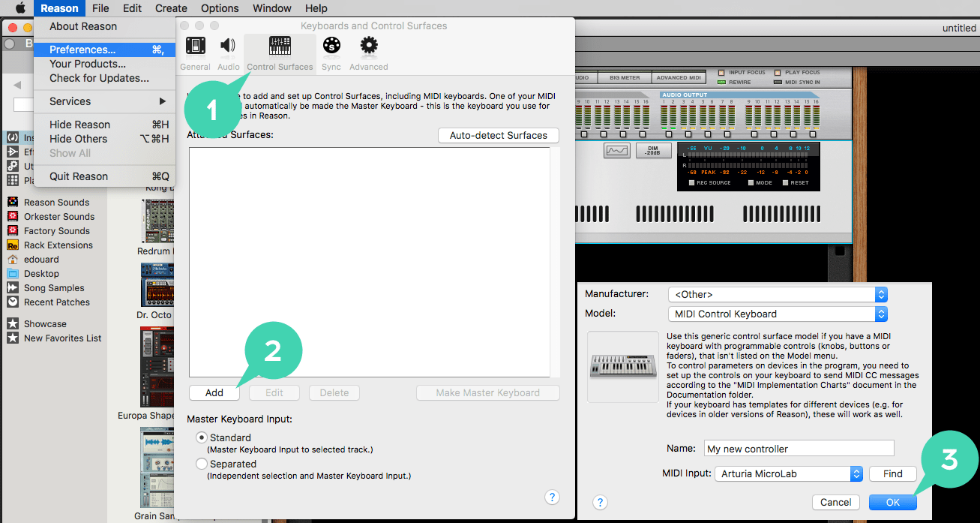Open the Create menu
Viewport: 980px width, 523px height.
172,8
